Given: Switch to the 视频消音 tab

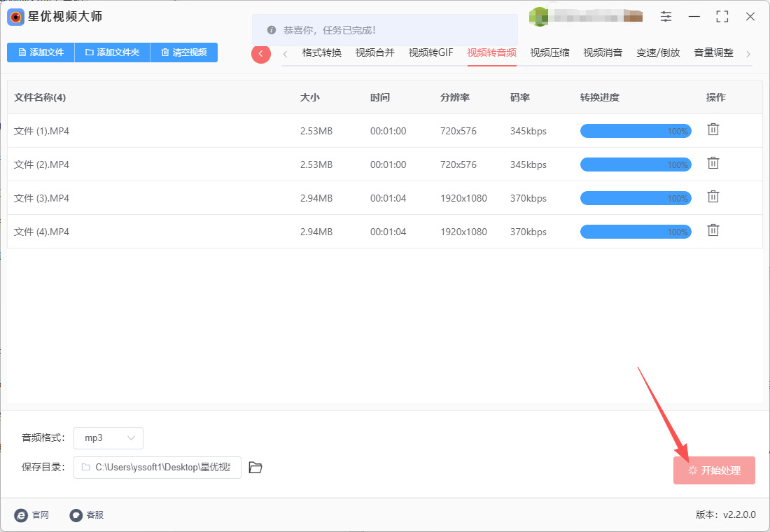Looking at the screenshot, I should coord(603,52).
